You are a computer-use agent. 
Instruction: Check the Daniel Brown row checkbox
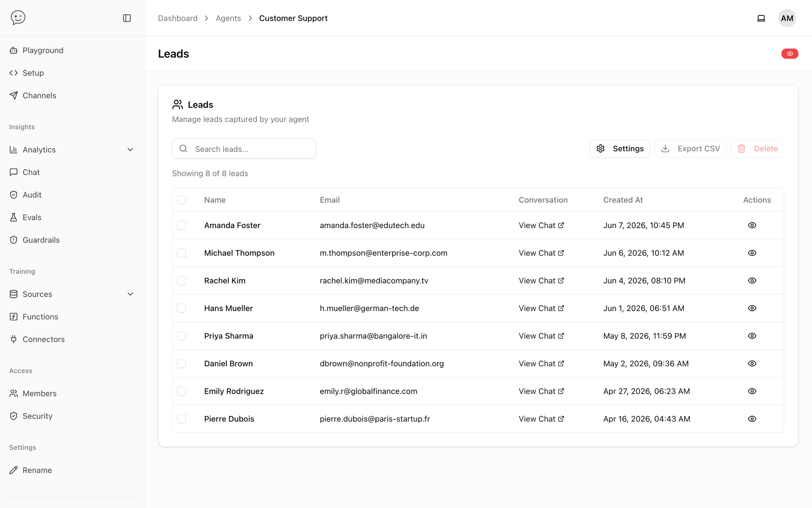(182, 364)
